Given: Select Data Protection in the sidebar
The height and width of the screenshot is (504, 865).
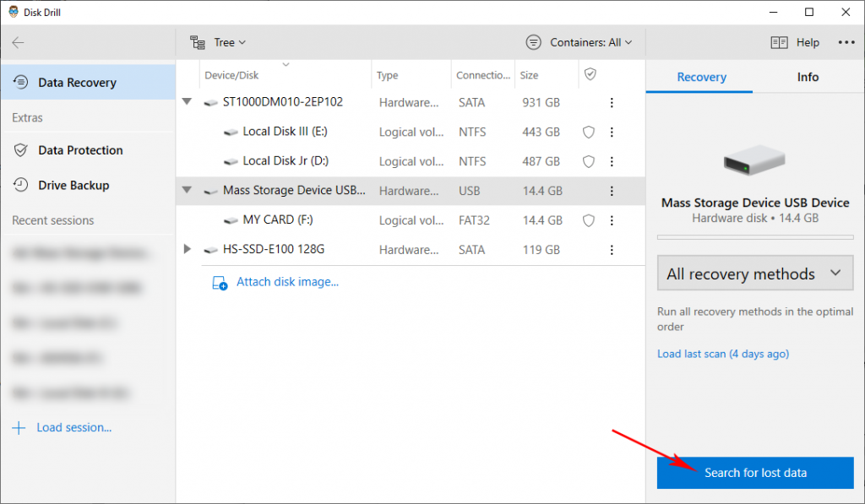Looking at the screenshot, I should point(78,150).
